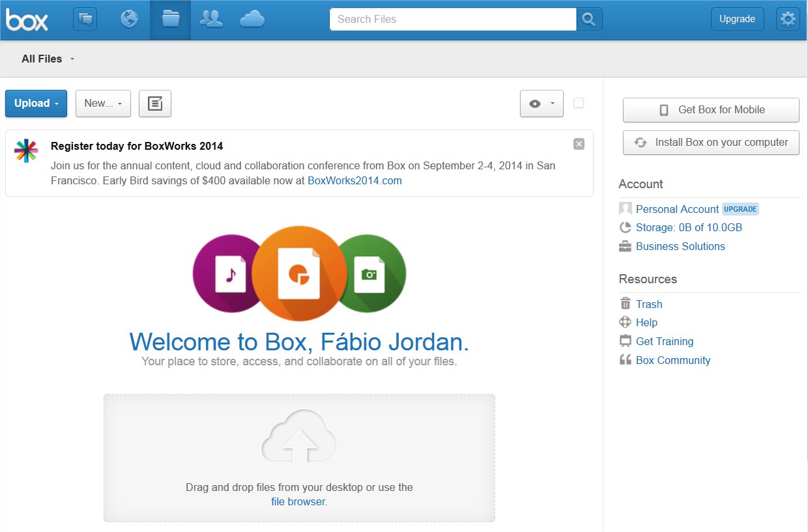Click the Box Community quote icon
Viewport: 808px width, 532px height.
tap(626, 359)
